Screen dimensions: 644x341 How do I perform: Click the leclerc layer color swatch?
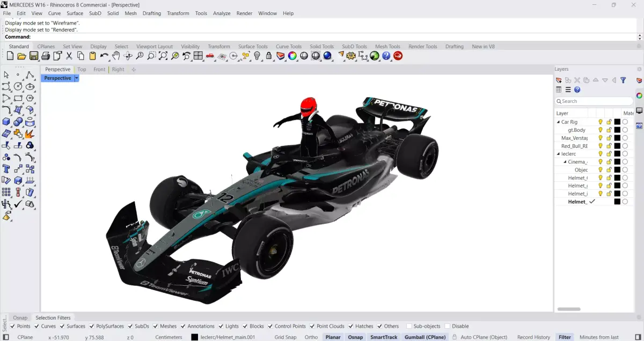617,154
